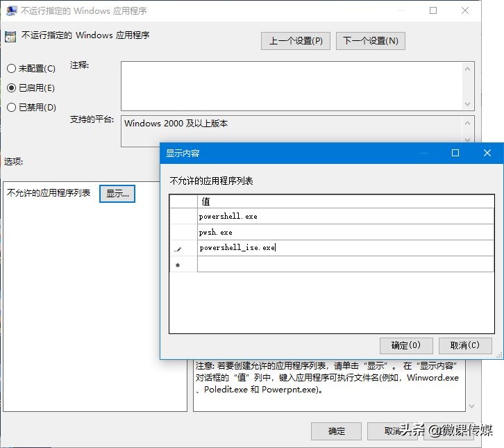Select the 已启用(E) radio button
The width and height of the screenshot is (504, 448).
coord(31,88)
